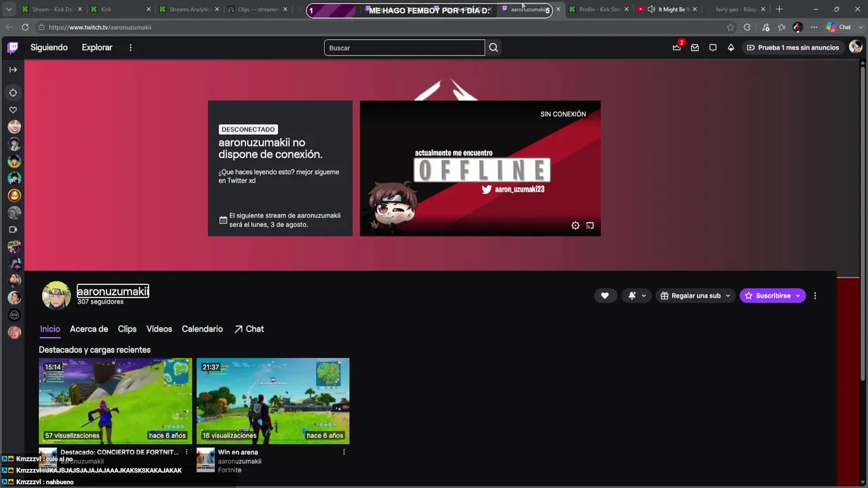The height and width of the screenshot is (488, 868).
Task: Click the heart followed-channels icon in the sidebar
Action: 13,110
